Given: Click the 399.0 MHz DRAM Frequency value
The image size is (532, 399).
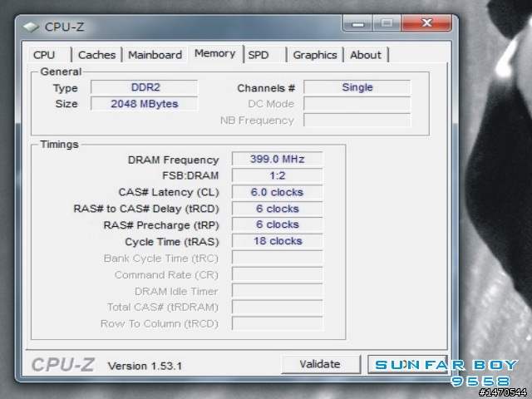Looking at the screenshot, I should [x=277, y=159].
